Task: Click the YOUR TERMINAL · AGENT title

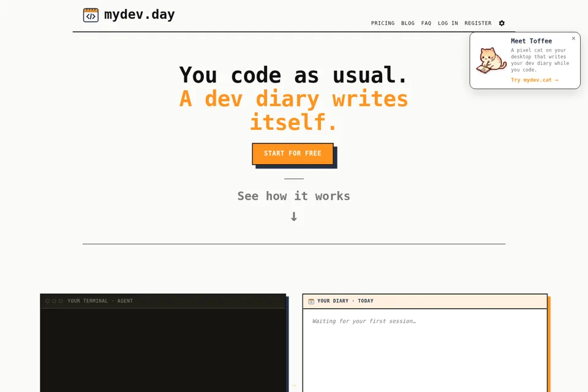Action: coord(100,301)
